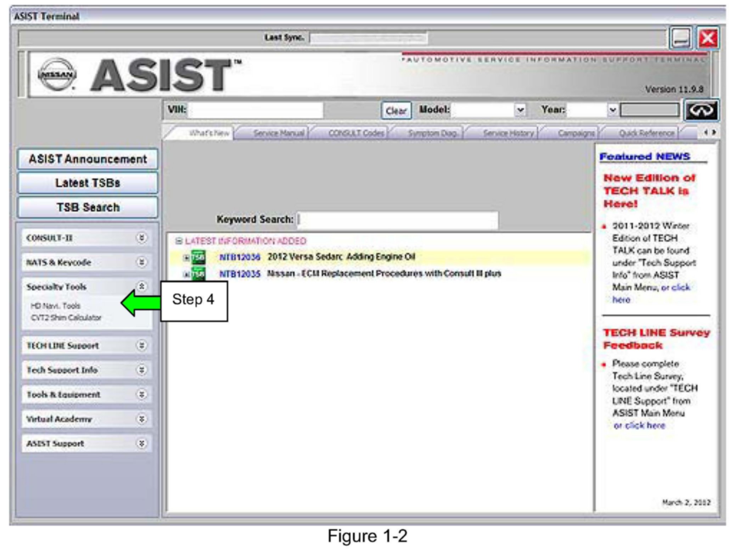Select 'ECM Replacement Procedures with Consult III plus' text

401,273
